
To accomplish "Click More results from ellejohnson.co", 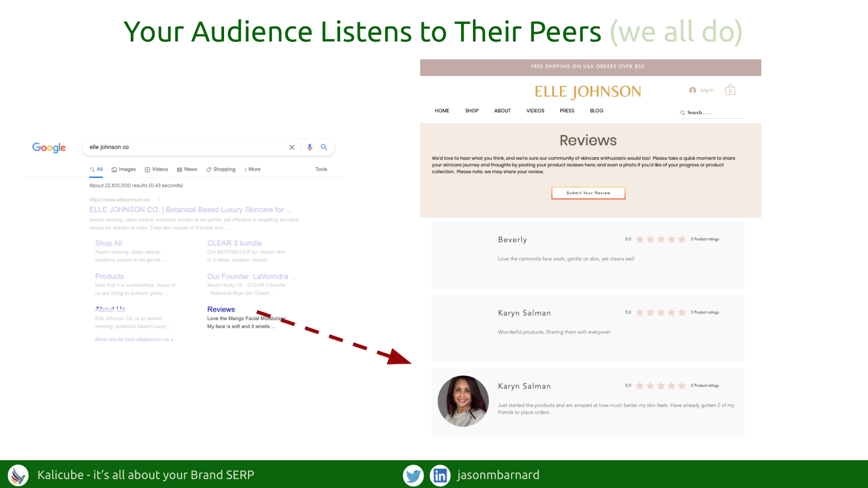I will tap(134, 339).
